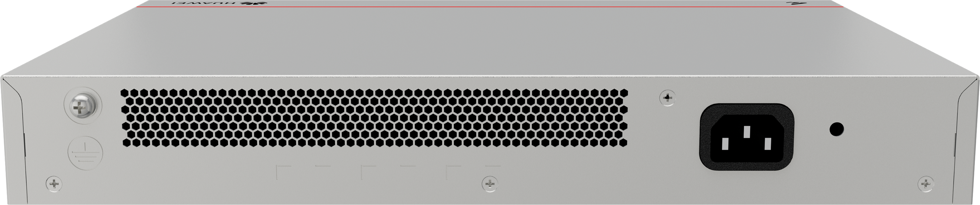Click the left pin of the power inlet
The height and width of the screenshot is (205, 980).
[725, 144]
